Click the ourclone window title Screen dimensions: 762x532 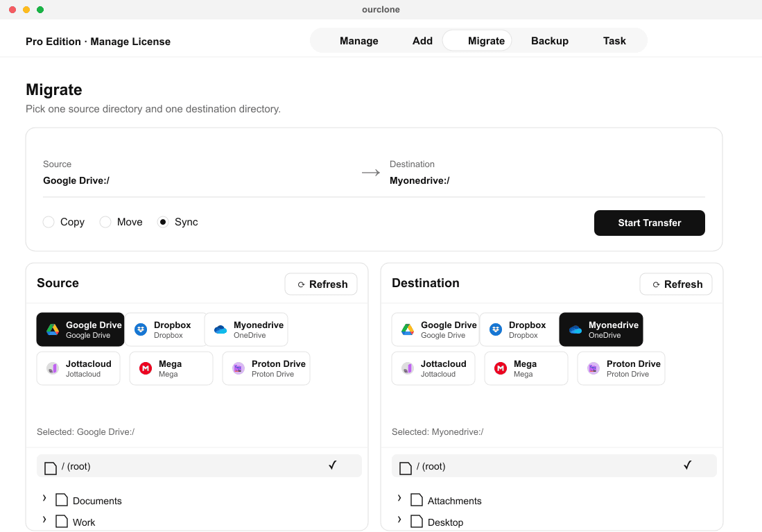pos(381,9)
